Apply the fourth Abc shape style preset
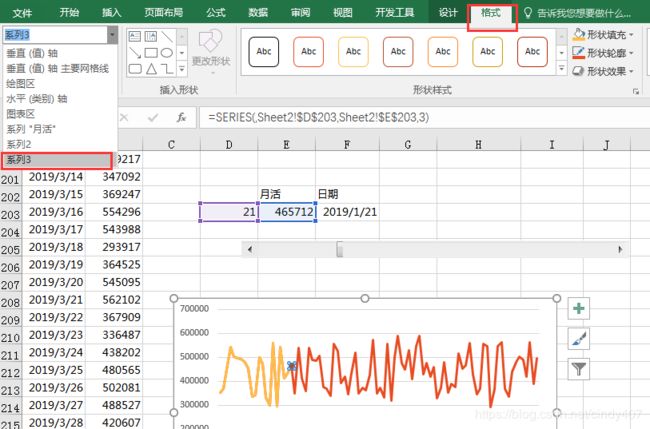 click(398, 52)
